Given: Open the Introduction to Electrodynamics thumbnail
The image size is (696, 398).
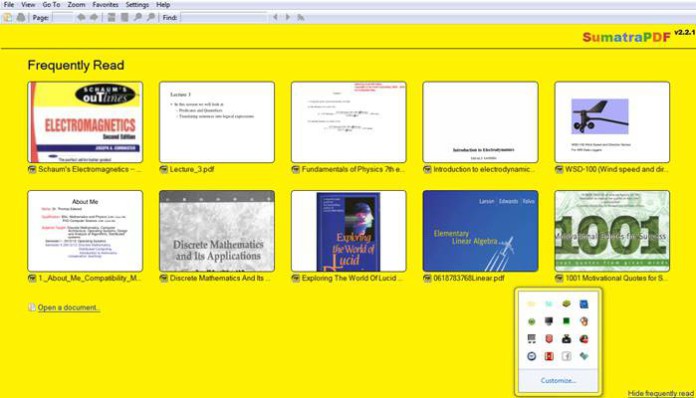Looking at the screenshot, I should pos(480,122).
